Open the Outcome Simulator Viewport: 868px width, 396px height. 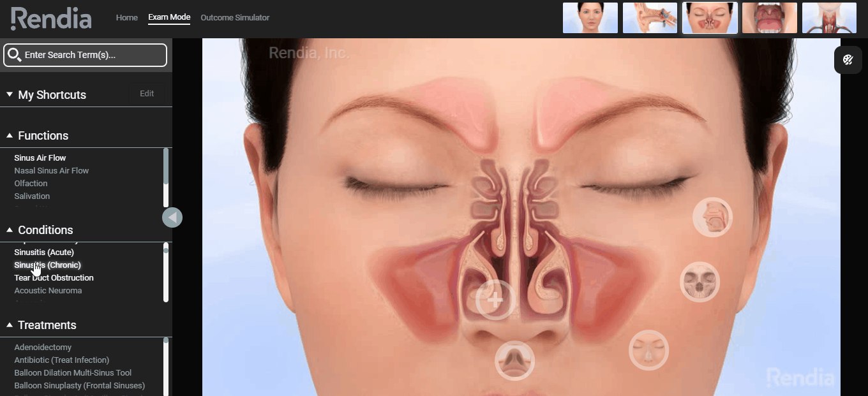[x=235, y=17]
